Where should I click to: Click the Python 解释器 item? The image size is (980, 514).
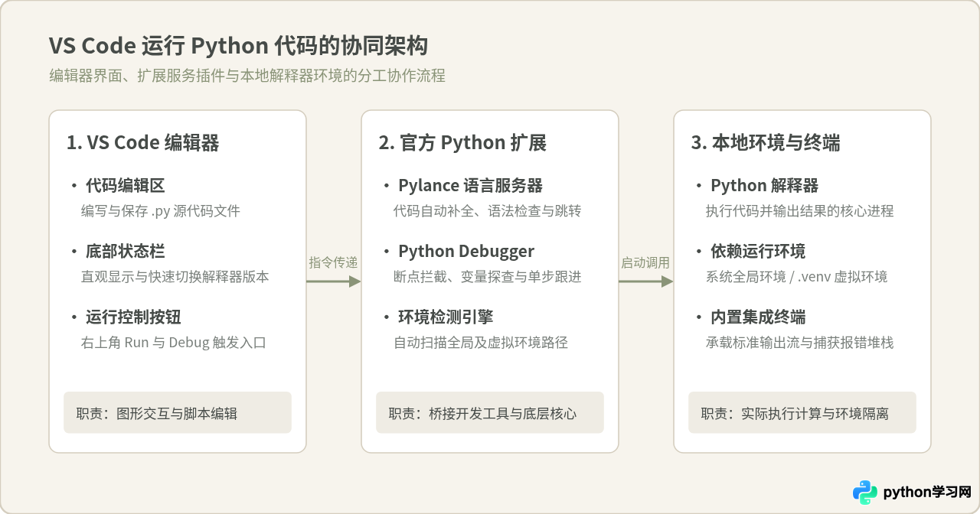tap(765, 185)
